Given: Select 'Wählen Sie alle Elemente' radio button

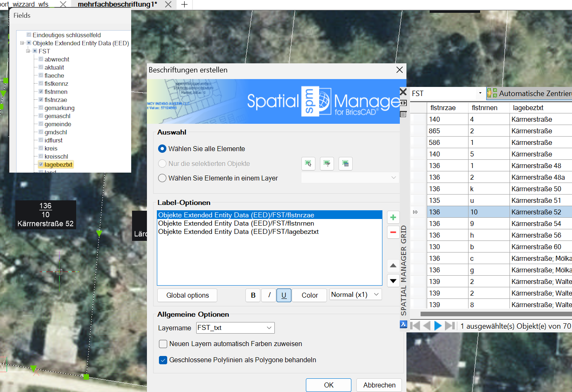Looking at the screenshot, I should pos(162,149).
